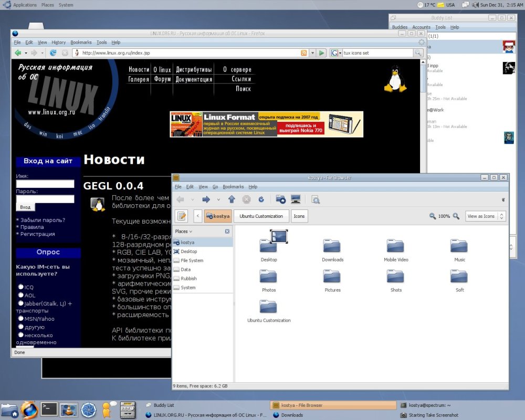The image size is (525, 420).
Task: Click the RSS feed icon in address bar
Action: [x=303, y=53]
